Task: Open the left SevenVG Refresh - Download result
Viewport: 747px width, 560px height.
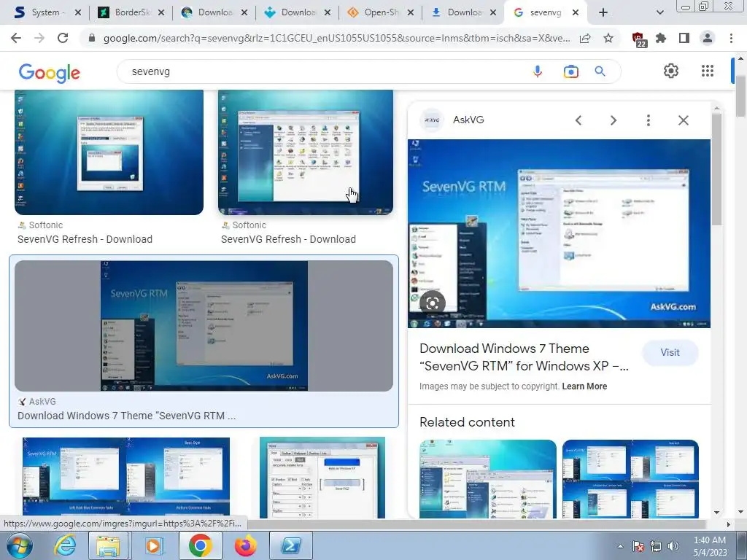Action: [85, 239]
